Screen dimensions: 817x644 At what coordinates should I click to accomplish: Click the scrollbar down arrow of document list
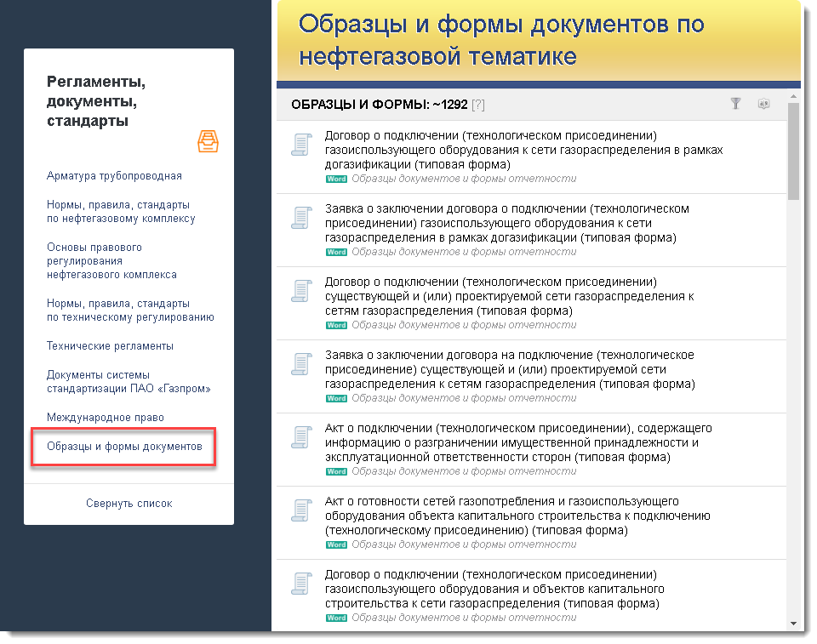(793, 624)
